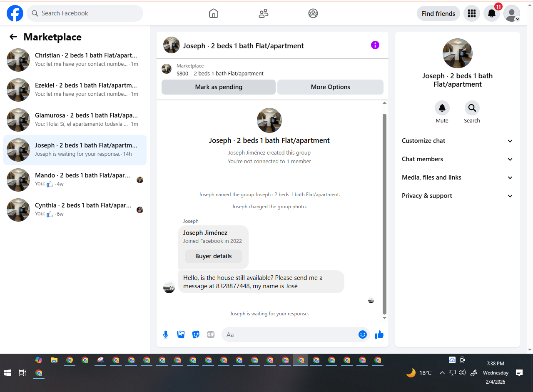Click the voice clip microphone icon

pos(166,335)
